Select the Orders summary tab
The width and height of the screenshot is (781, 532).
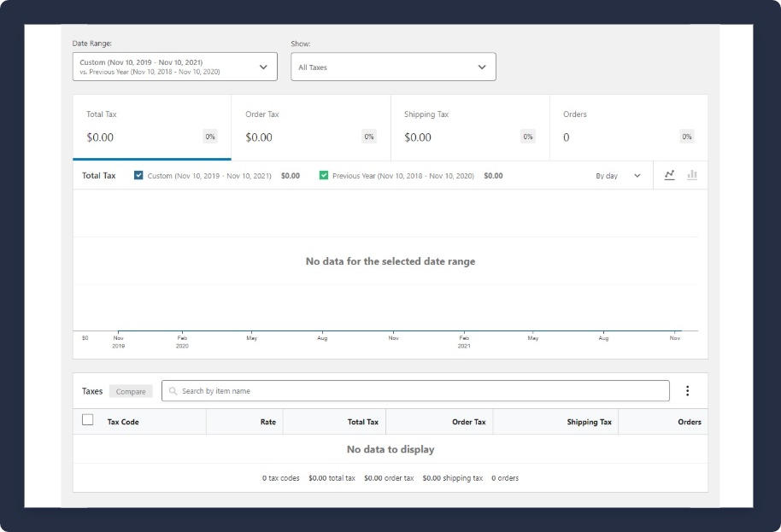628,127
